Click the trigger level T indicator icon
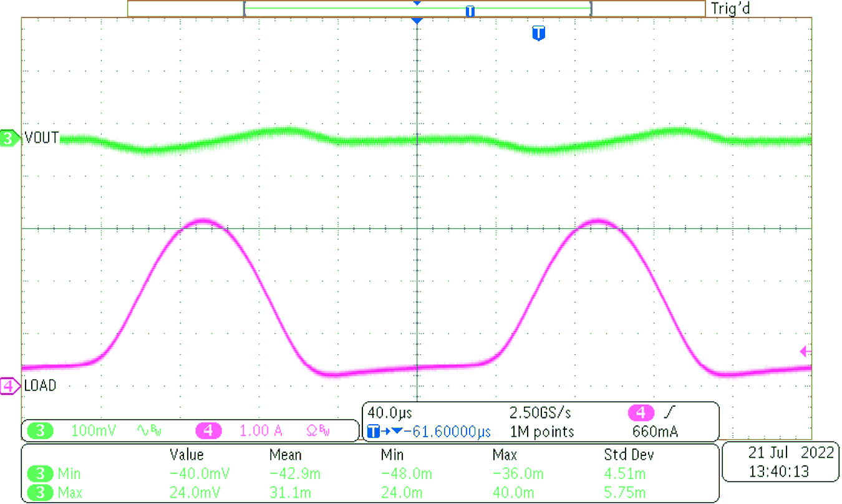This screenshot has height=504, width=842. (538, 34)
